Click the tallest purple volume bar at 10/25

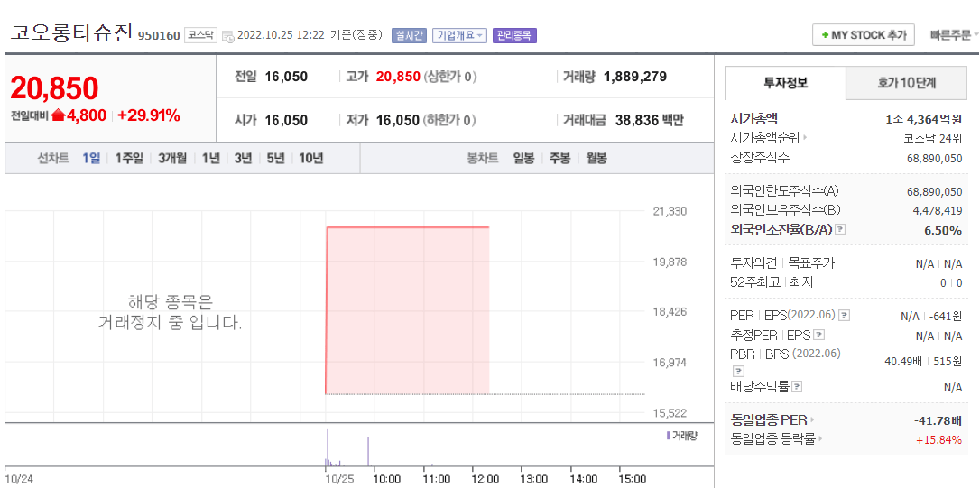click(327, 448)
